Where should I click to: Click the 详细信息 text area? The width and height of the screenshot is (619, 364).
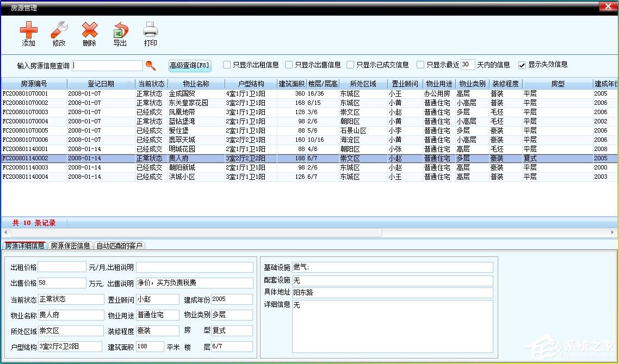[x=393, y=327]
